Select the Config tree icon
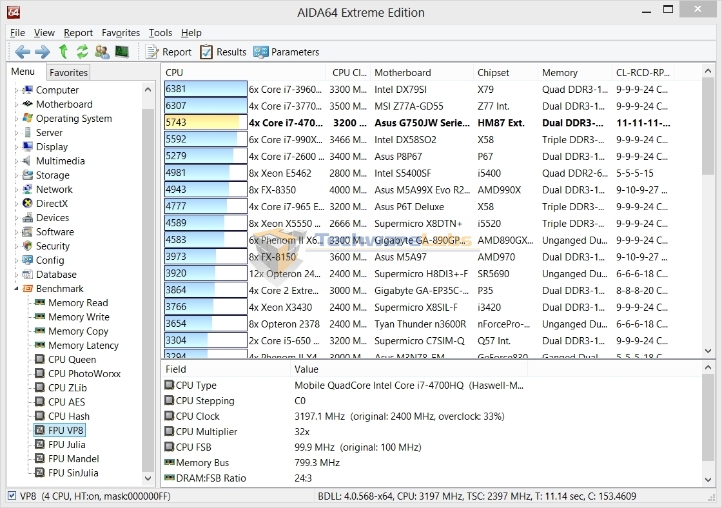Screen dimensions: 722x508 pyautogui.click(x=28, y=260)
